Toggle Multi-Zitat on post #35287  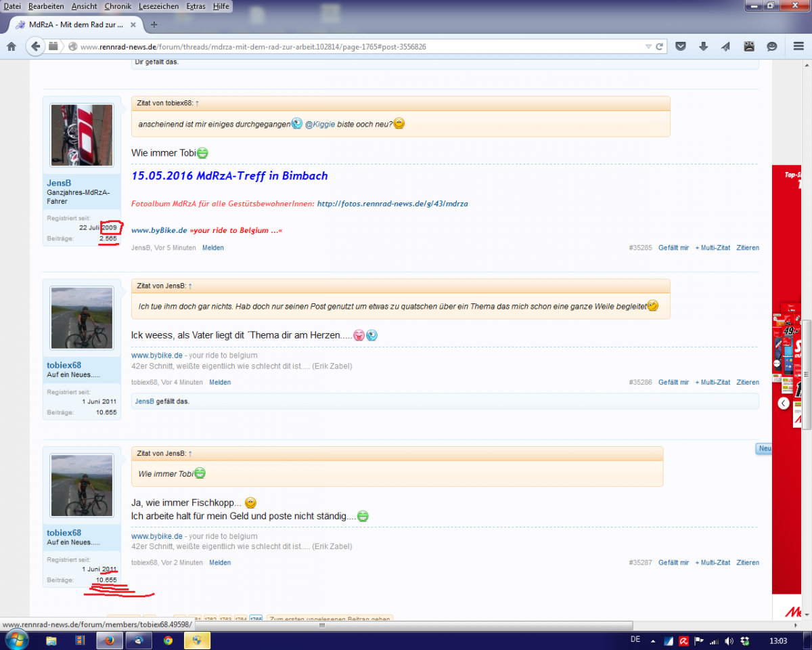pos(713,563)
